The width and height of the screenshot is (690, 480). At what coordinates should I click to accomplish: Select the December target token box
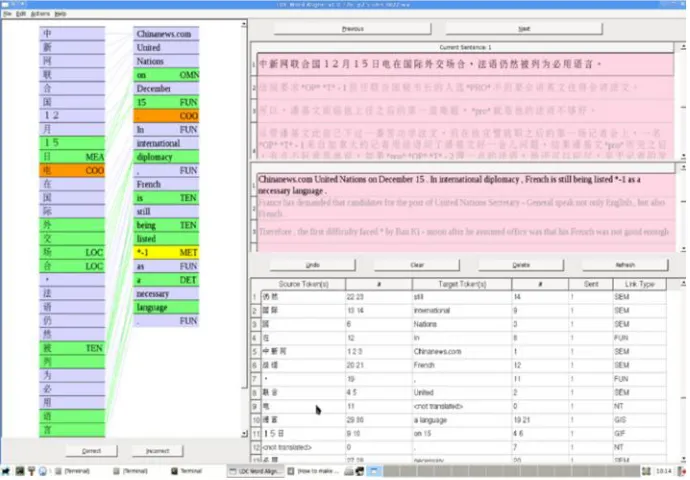(x=166, y=88)
